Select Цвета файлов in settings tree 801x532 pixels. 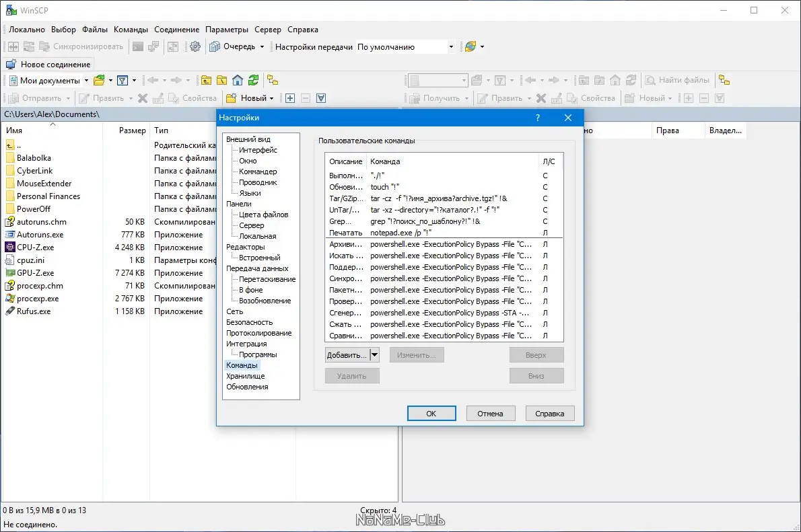coord(264,215)
